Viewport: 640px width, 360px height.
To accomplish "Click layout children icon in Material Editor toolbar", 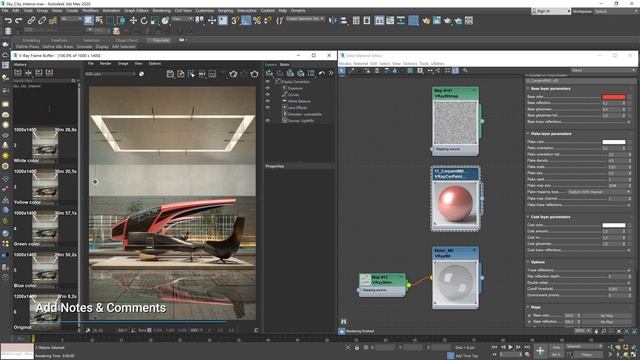I will [438, 71].
